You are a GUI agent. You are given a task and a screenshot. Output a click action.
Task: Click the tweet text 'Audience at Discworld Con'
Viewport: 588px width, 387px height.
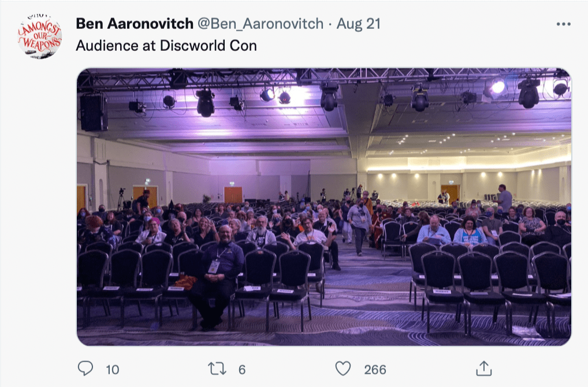[166, 46]
